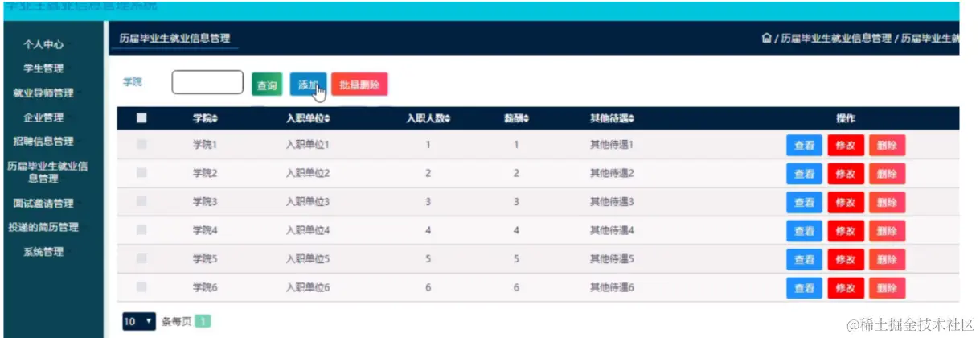Delete the 学院6 row entry

(x=887, y=288)
